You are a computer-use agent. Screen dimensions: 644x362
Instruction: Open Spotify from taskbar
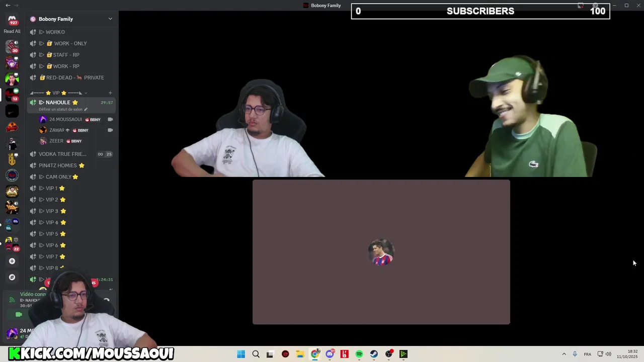click(359, 354)
